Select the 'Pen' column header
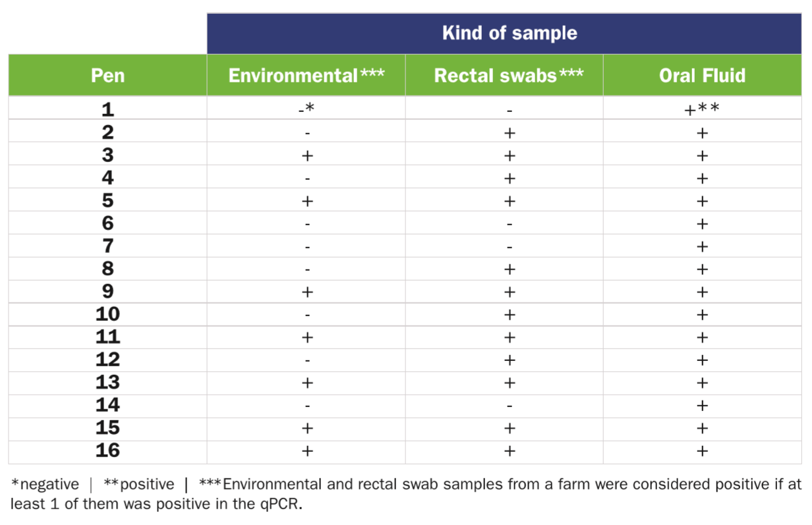 coord(107,75)
